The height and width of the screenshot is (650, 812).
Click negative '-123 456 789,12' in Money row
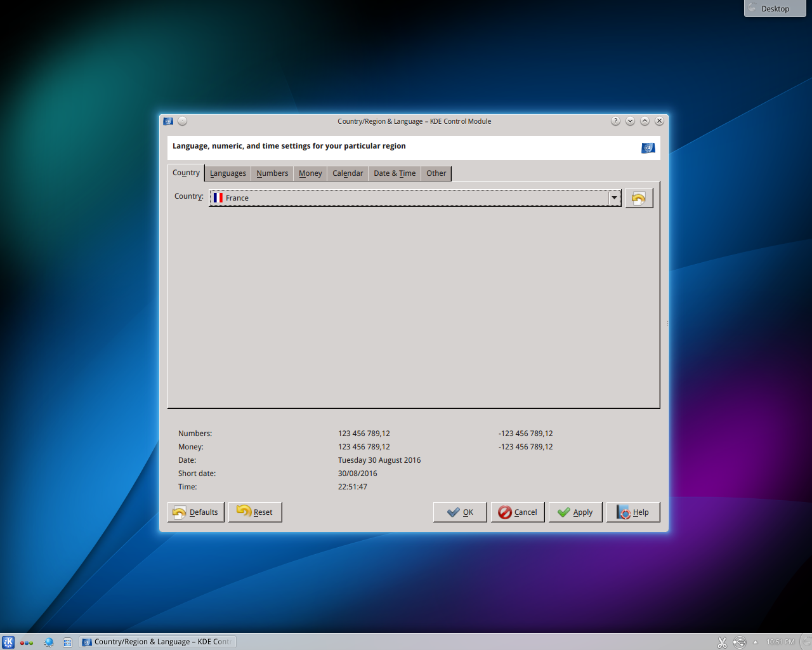tap(526, 447)
